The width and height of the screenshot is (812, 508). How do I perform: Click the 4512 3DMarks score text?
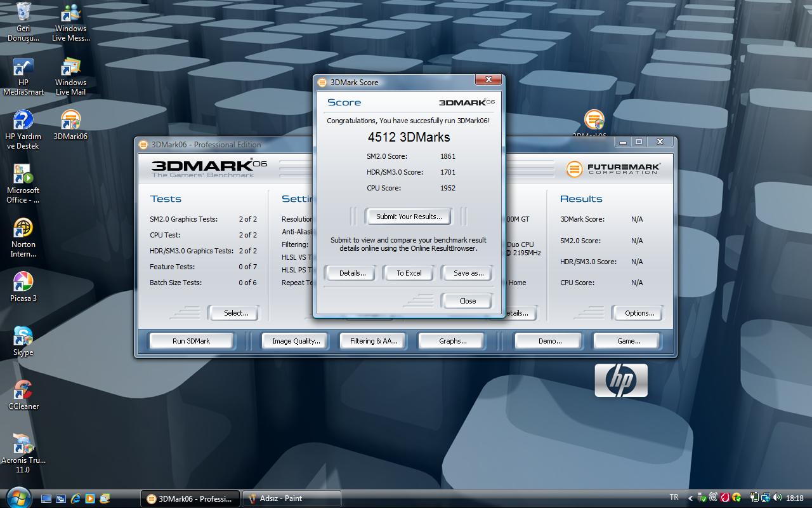coord(409,137)
